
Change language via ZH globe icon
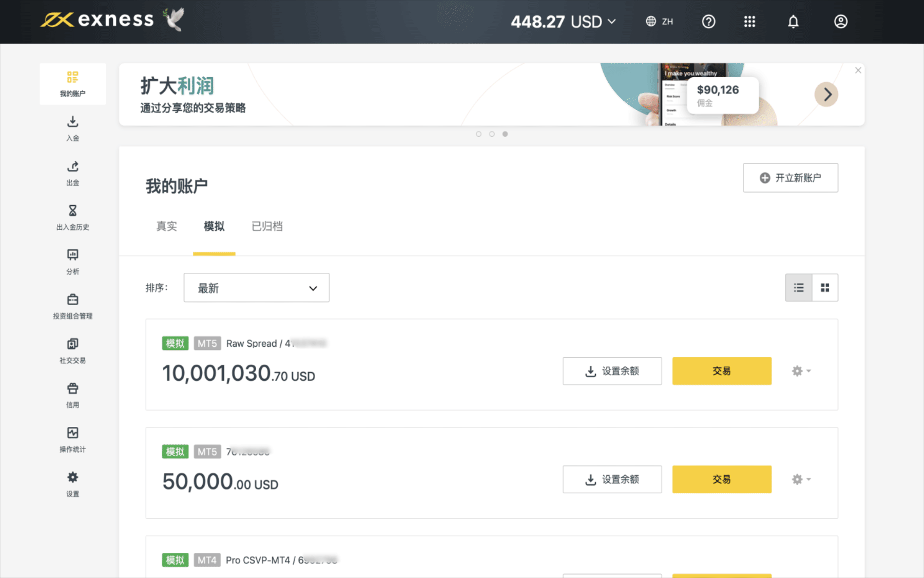[x=659, y=22]
